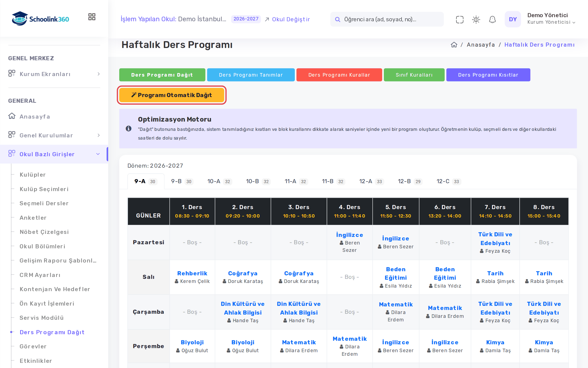Open Ders Programı Tanımlar
This screenshot has width=588, height=368.
(x=251, y=75)
